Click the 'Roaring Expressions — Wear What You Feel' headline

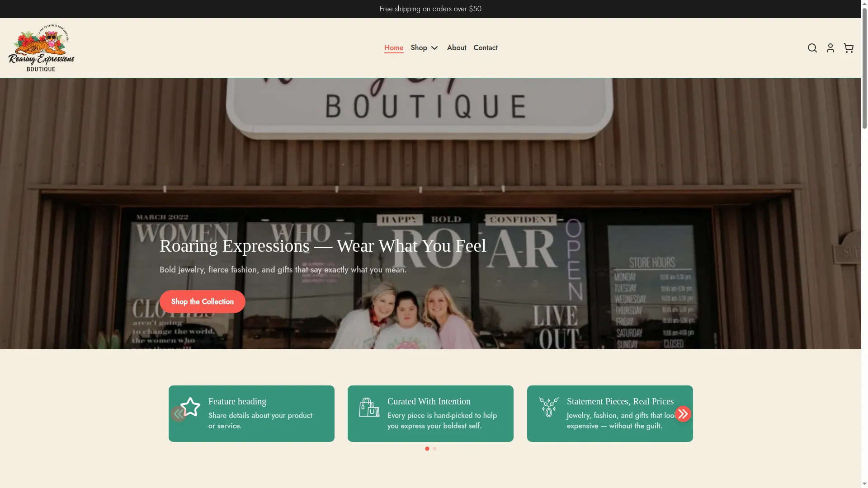coord(323,246)
